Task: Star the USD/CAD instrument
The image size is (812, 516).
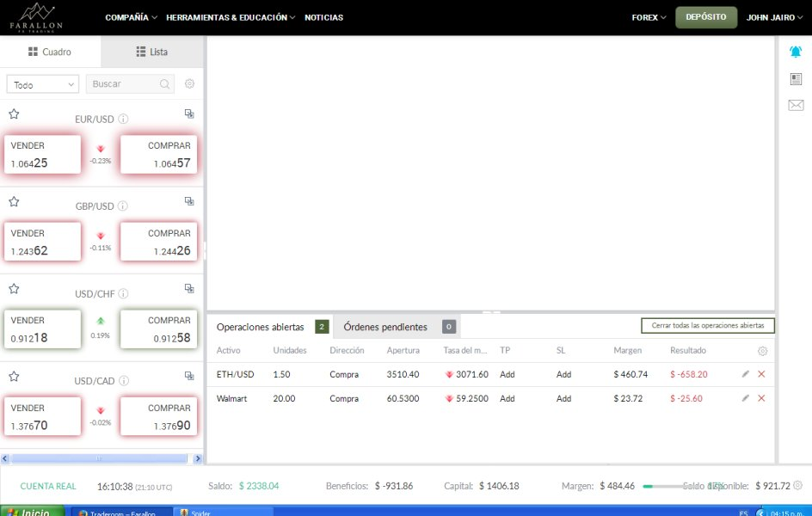Action: (14, 377)
